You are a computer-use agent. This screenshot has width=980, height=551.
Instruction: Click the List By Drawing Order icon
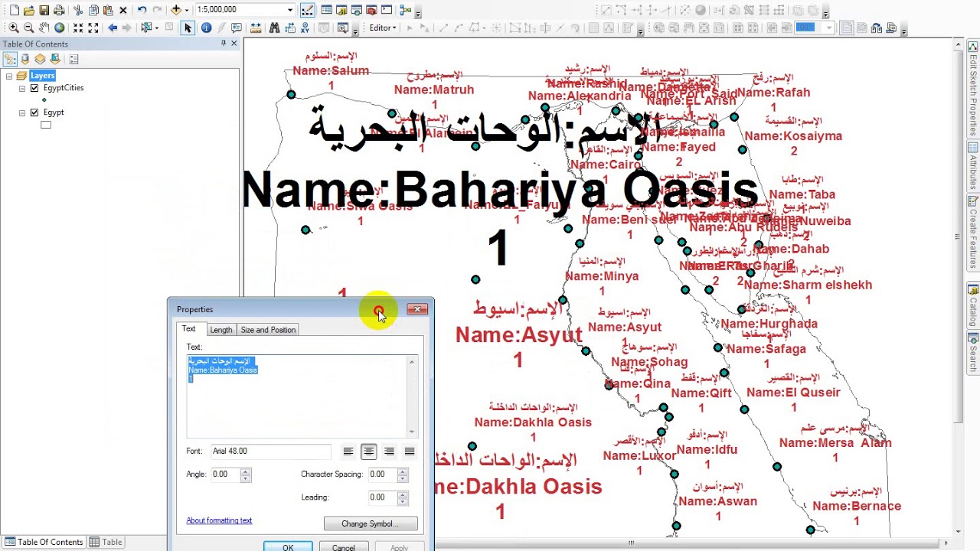(10, 59)
